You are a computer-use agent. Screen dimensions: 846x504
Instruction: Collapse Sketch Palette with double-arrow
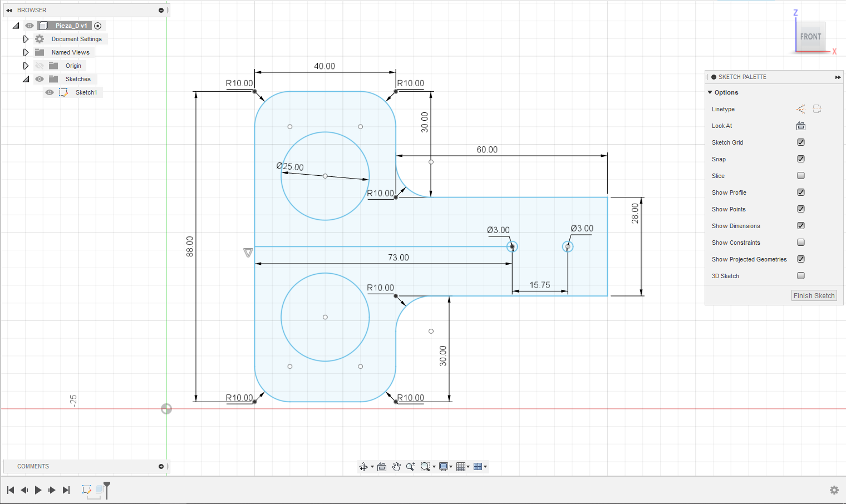(838, 77)
